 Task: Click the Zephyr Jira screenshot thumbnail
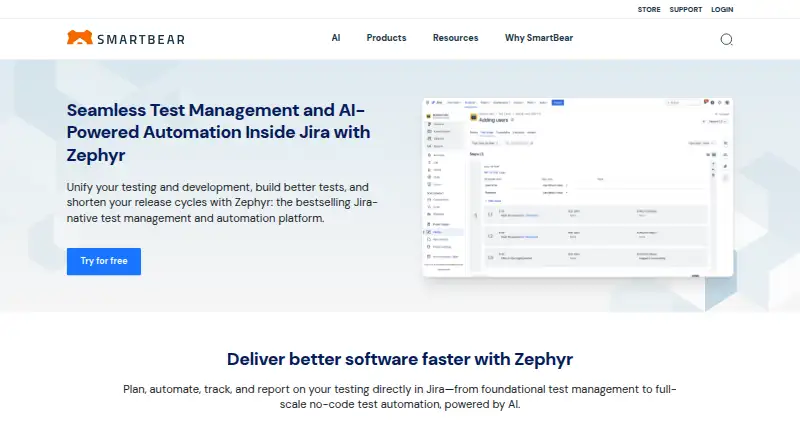(578, 187)
